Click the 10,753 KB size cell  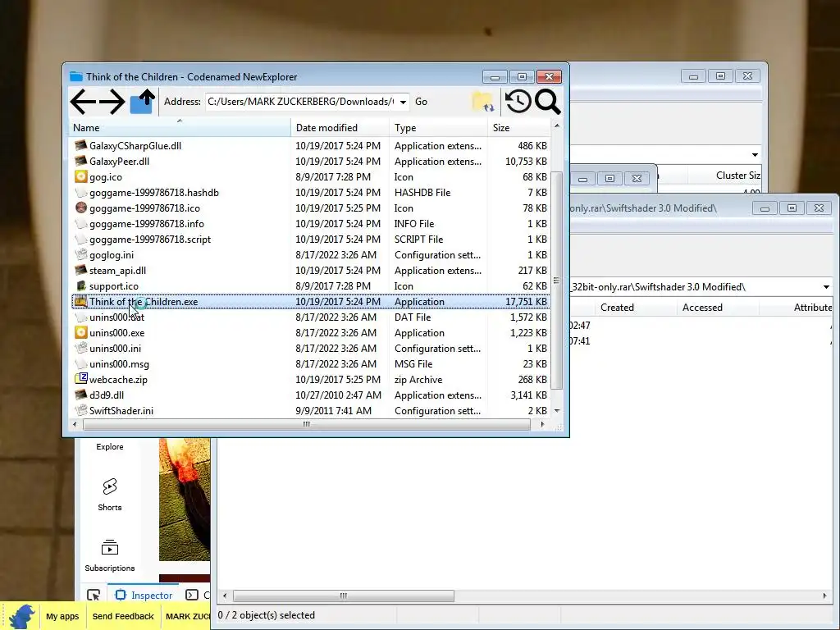[x=526, y=162]
